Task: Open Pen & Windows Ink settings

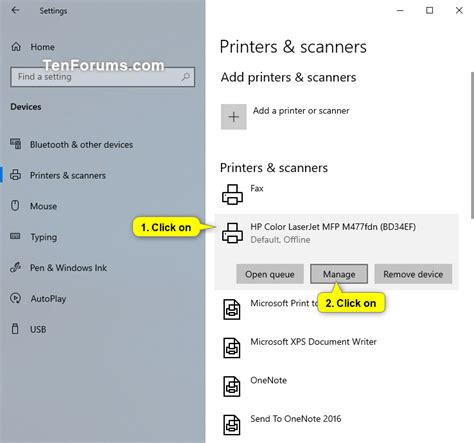Action: coord(68,268)
